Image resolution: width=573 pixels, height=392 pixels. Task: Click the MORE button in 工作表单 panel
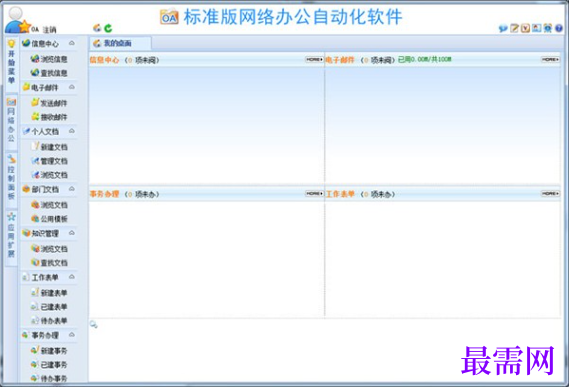coord(550,194)
